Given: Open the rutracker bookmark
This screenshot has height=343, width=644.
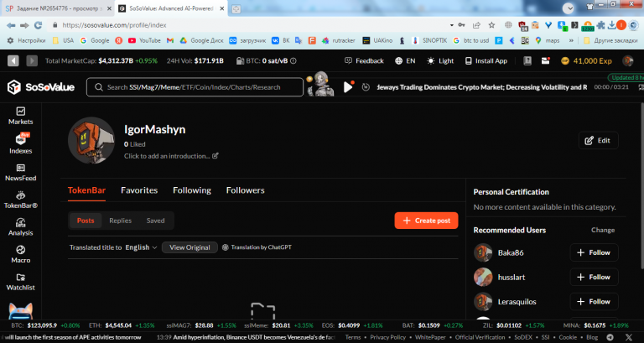Looking at the screenshot, I should (x=339, y=40).
